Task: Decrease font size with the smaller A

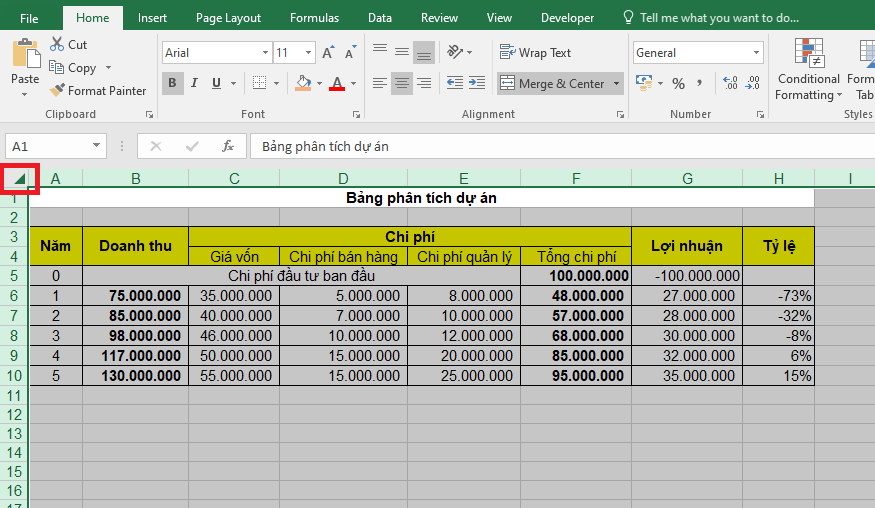Action: pyautogui.click(x=350, y=52)
